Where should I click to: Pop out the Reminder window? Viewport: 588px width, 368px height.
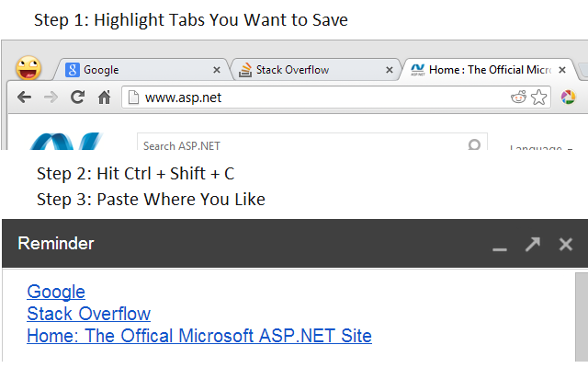coord(533,244)
